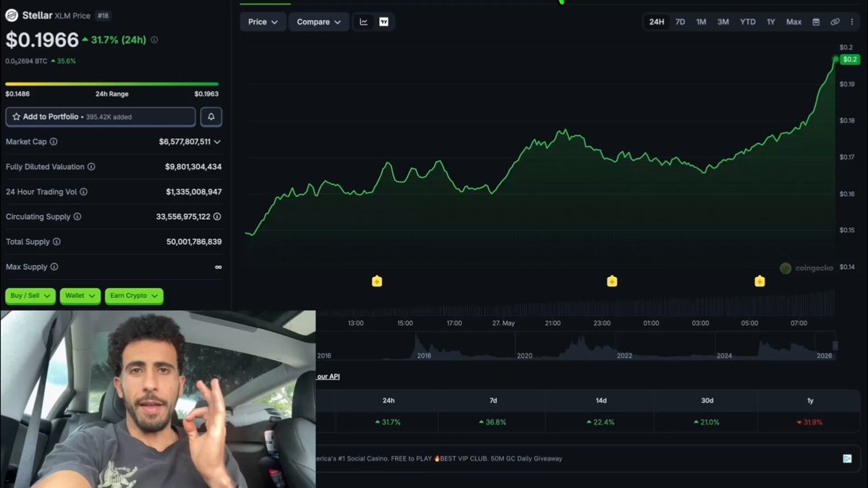Click the 24h range progress bar
This screenshot has height=488, width=868.
pos(111,84)
